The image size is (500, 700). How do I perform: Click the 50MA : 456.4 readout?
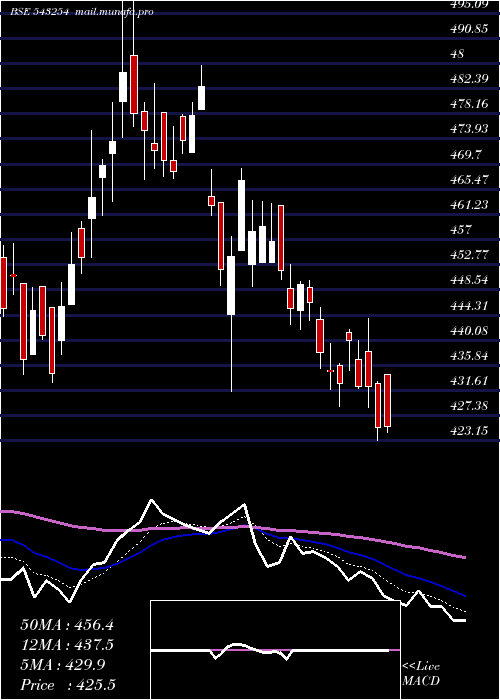(x=67, y=624)
